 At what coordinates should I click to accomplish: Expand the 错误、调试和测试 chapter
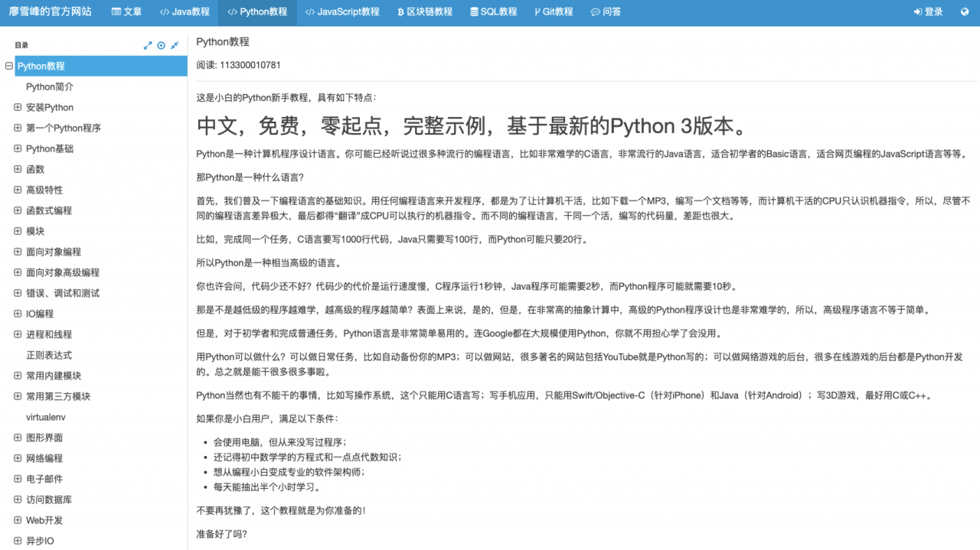tap(18, 293)
